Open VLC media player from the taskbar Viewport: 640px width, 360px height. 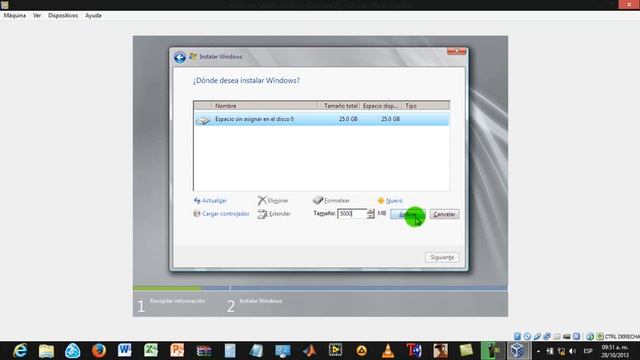pyautogui.click(x=388, y=350)
